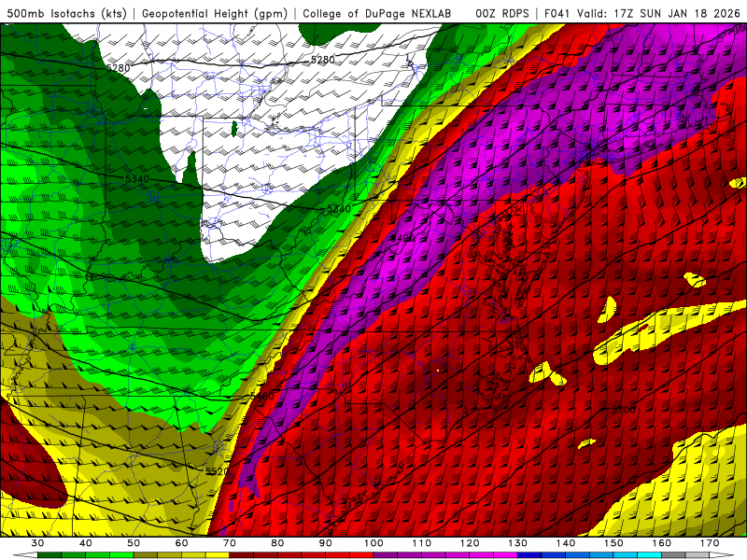Pick the cyan colorbar swatch ending at 160
The height and width of the screenshot is (560, 747).
pyautogui.click(x=649, y=554)
